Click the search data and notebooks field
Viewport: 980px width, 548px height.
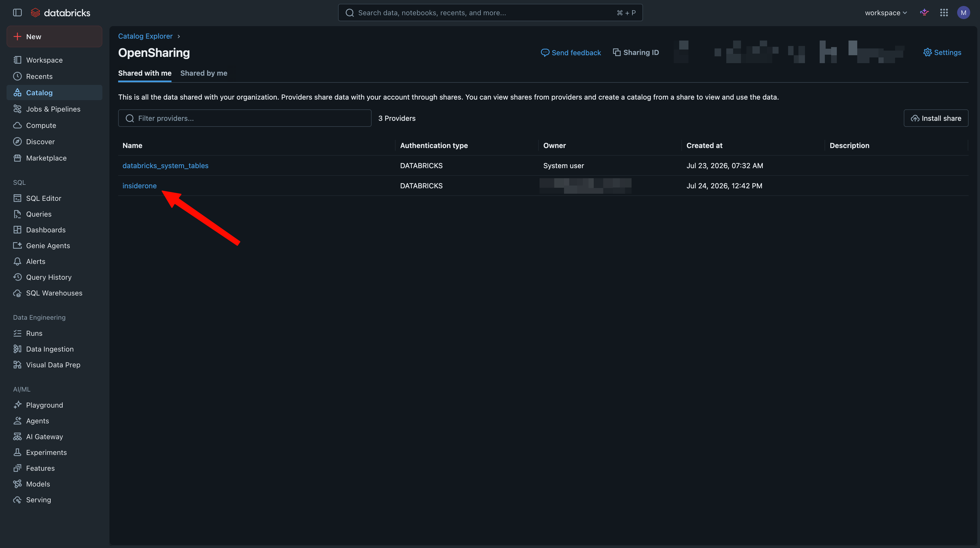(x=490, y=13)
